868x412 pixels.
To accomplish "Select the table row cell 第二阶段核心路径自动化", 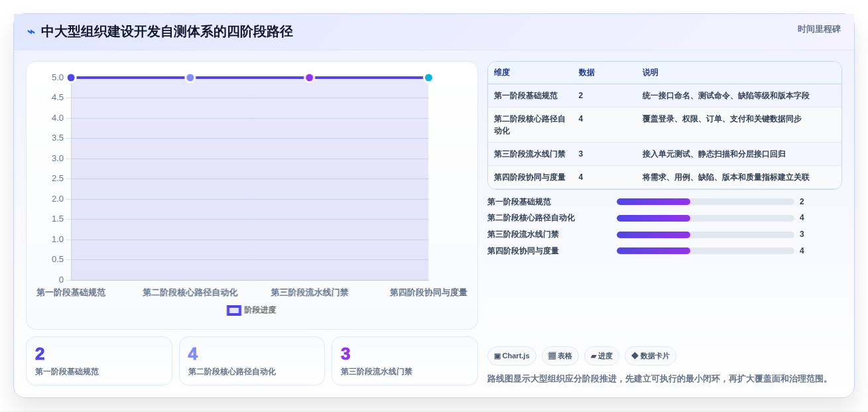I will pyautogui.click(x=530, y=125).
